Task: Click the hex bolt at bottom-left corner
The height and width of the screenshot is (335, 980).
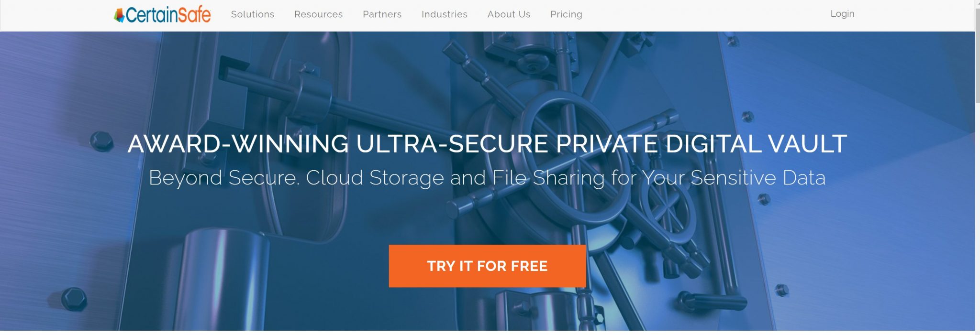Action: pos(74,299)
